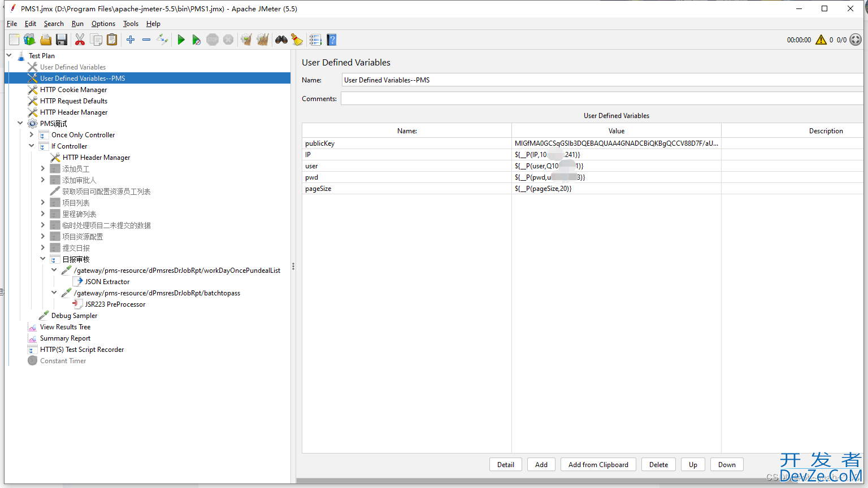Click the Stop test toolbar icon
Image resolution: width=868 pixels, height=488 pixels.
(x=212, y=40)
